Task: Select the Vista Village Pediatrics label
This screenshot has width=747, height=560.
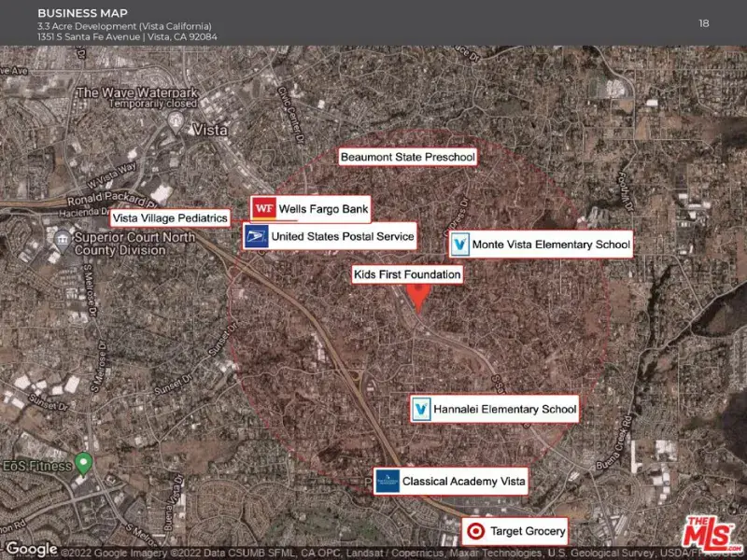Action: pyautogui.click(x=170, y=218)
